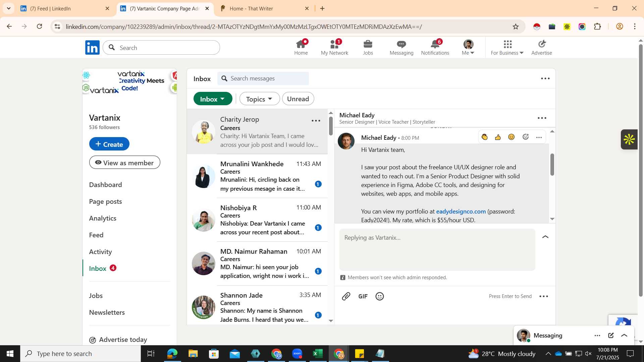Open Shannon Jade conversation
644x362 pixels.
[x=257, y=306]
